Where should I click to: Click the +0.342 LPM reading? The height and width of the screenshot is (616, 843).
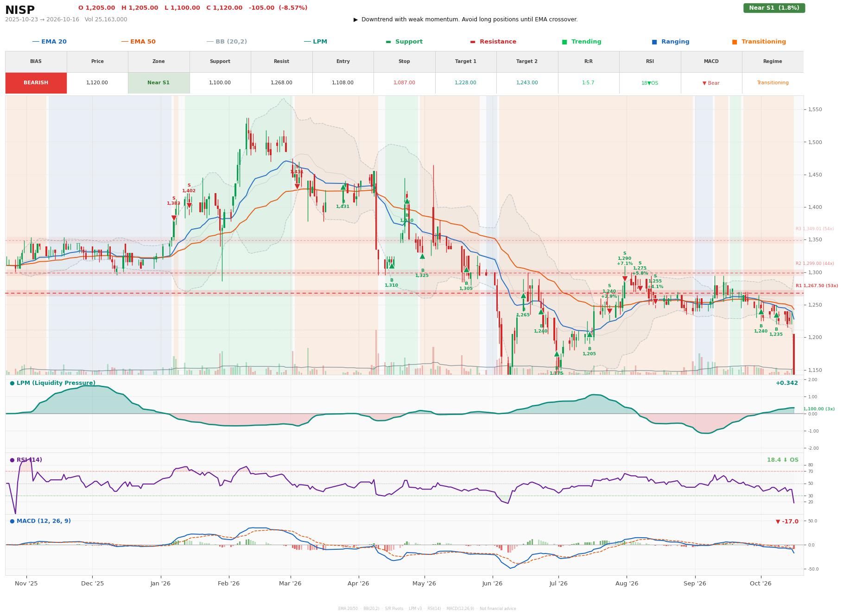(x=787, y=383)
